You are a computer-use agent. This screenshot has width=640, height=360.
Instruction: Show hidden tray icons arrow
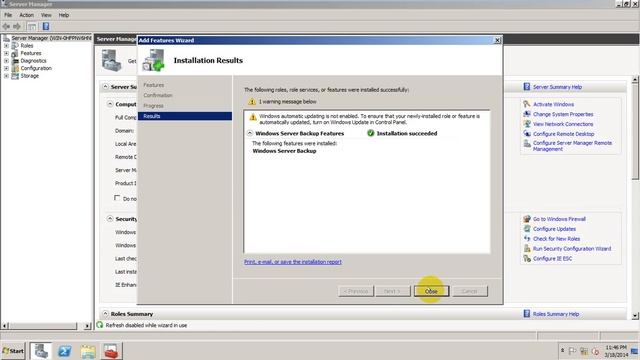click(562, 351)
